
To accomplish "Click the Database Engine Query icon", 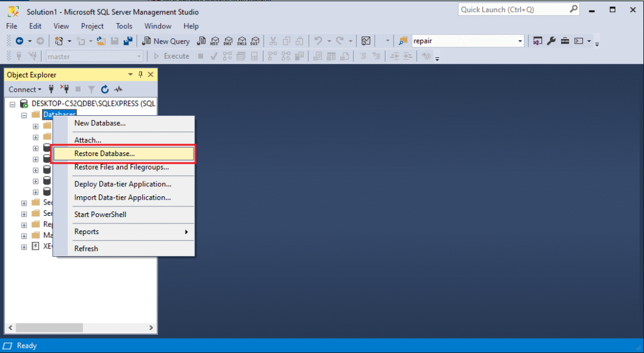I will pyautogui.click(x=201, y=41).
